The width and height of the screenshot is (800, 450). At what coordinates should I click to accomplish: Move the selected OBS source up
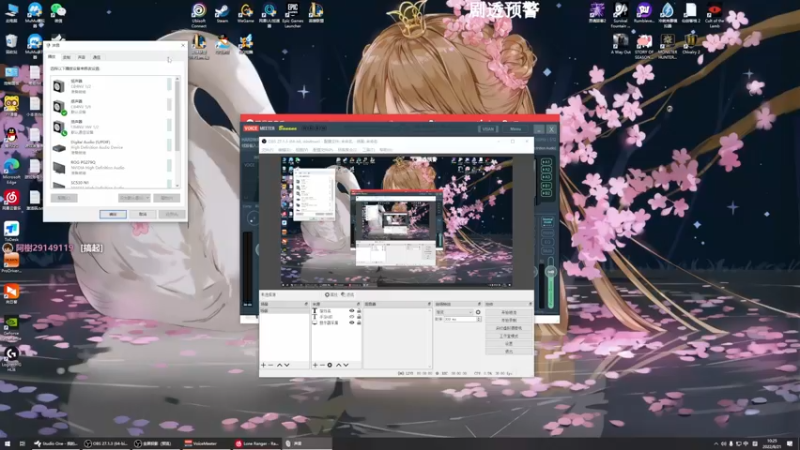pyautogui.click(x=338, y=365)
